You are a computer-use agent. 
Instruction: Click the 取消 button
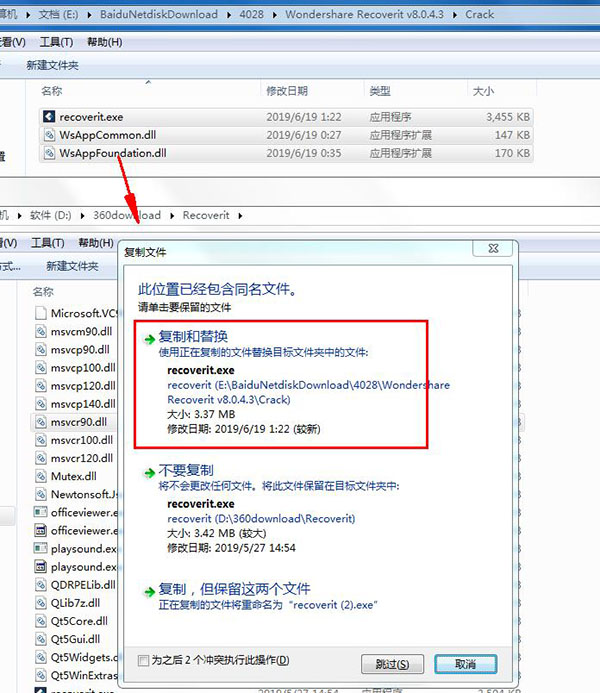pos(466,664)
